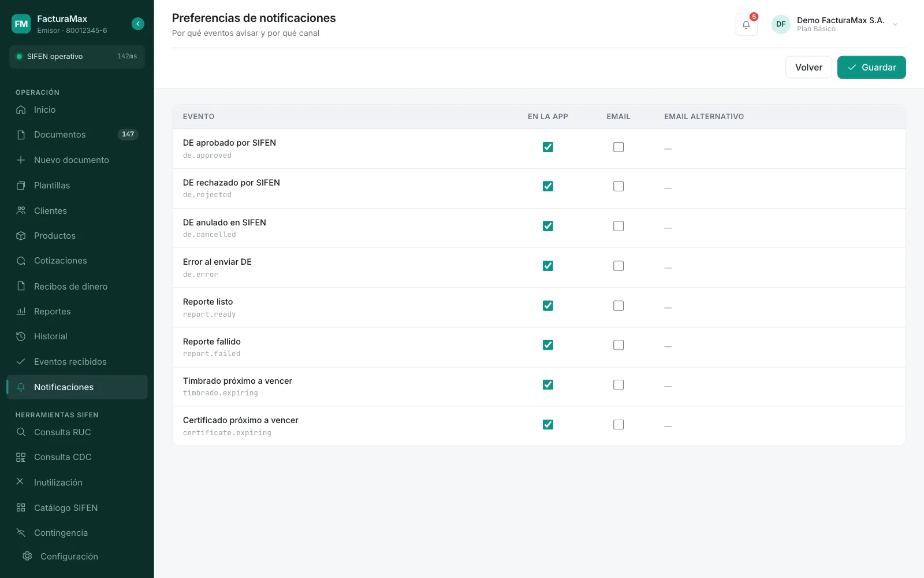
Task: Enable Email for Timbrado próximo a vencer
Action: click(x=619, y=385)
